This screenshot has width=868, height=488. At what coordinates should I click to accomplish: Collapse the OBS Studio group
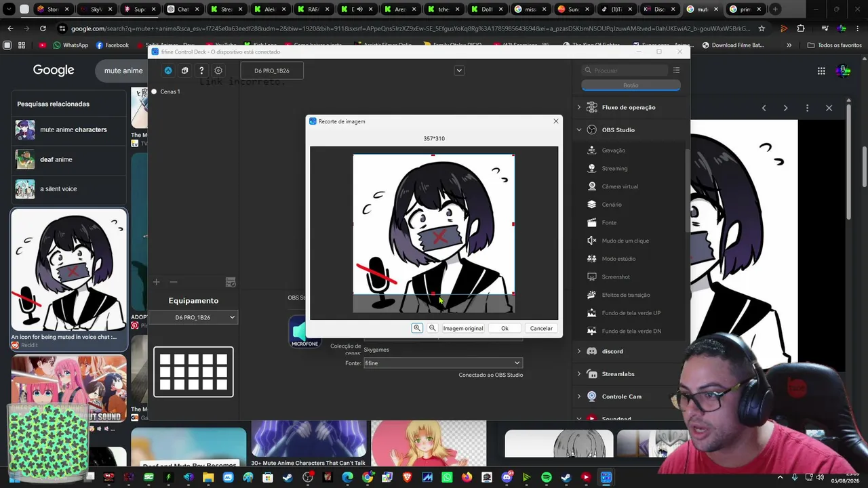pyautogui.click(x=578, y=129)
